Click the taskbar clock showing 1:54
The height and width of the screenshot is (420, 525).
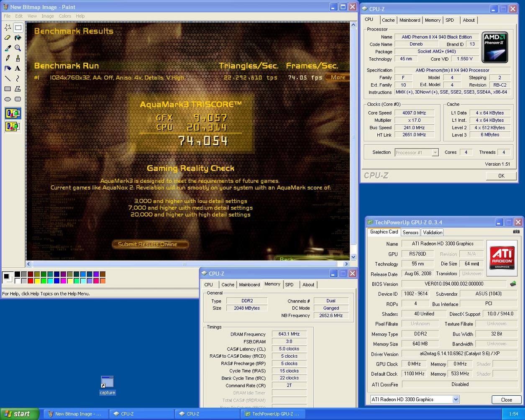513,414
